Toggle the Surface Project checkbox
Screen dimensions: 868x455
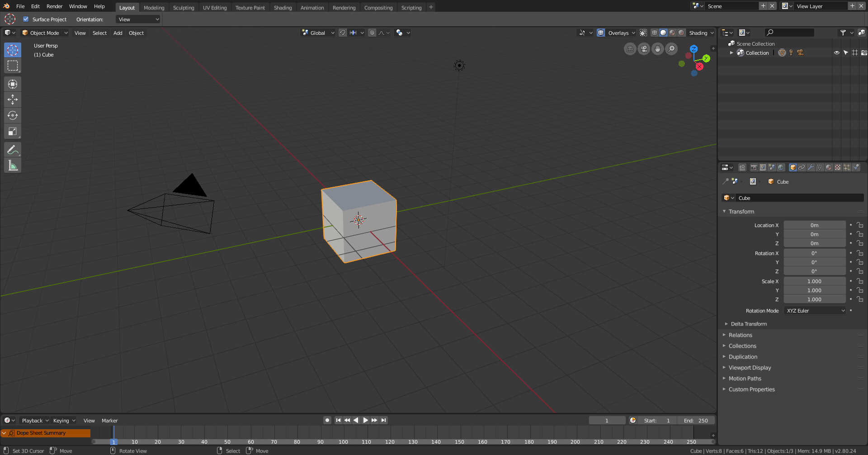tap(26, 19)
